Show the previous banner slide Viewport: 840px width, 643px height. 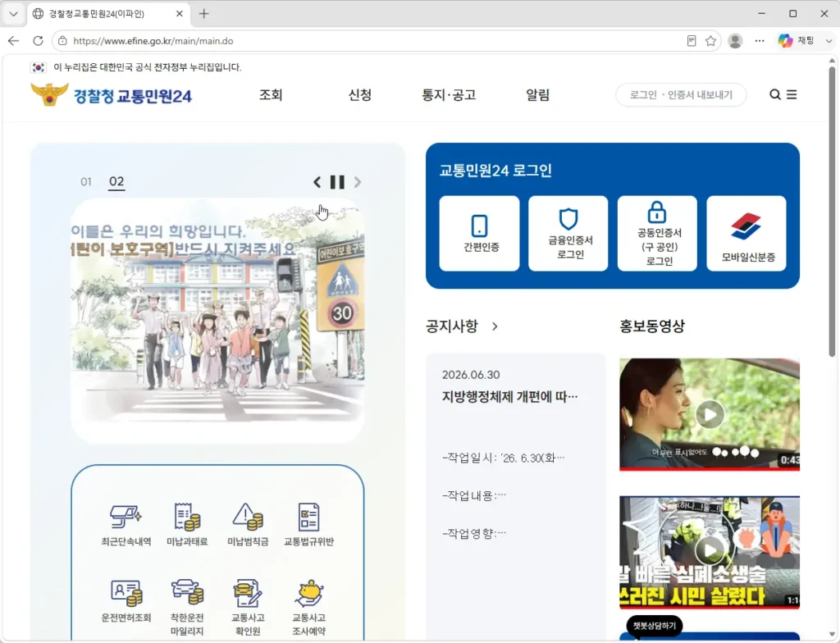click(x=317, y=182)
